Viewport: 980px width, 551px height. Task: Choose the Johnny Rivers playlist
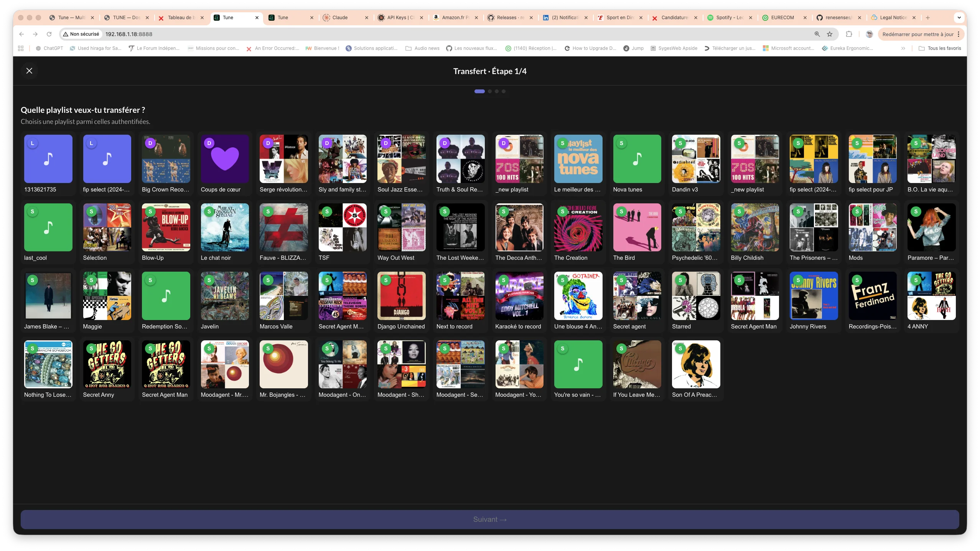(x=814, y=301)
